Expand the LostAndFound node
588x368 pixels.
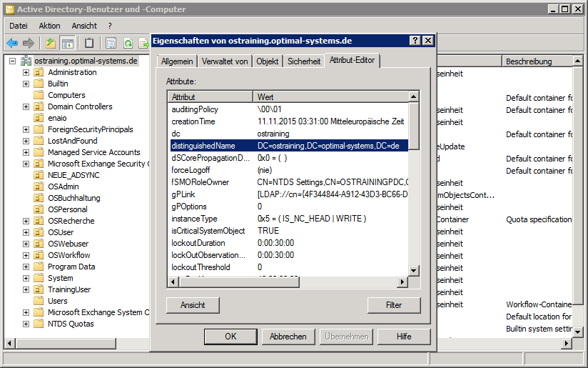pyautogui.click(x=26, y=141)
